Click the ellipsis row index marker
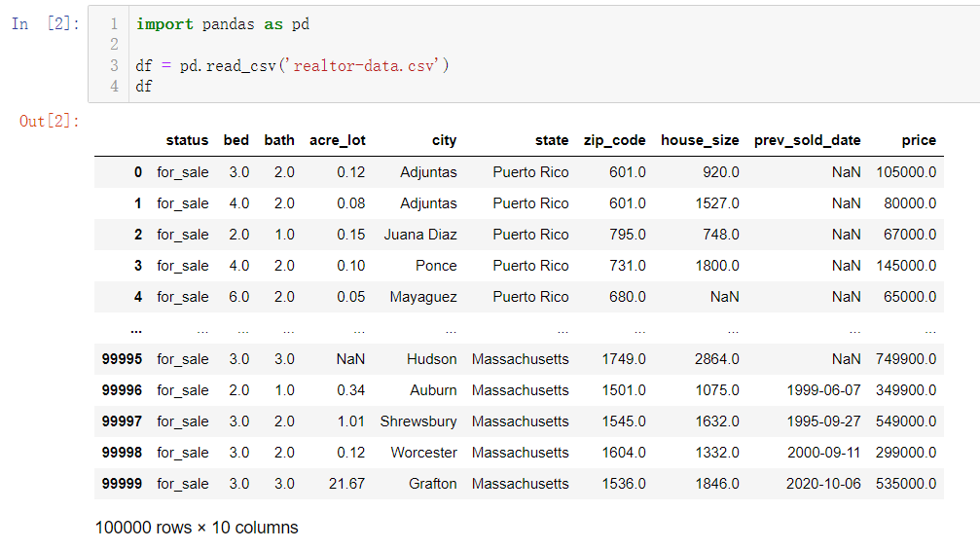The width and height of the screenshot is (980, 549). tap(136, 330)
